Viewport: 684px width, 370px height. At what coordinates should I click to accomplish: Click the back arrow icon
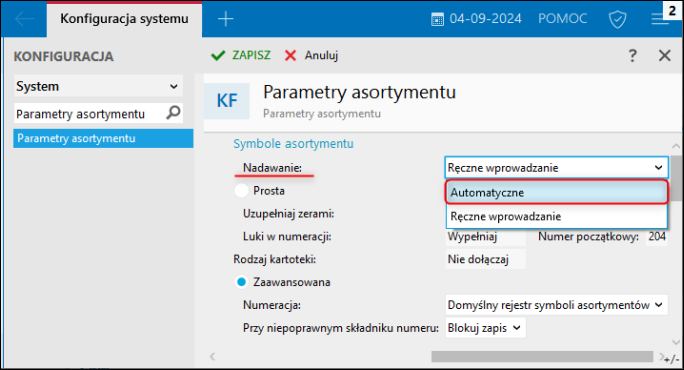pos(24,19)
